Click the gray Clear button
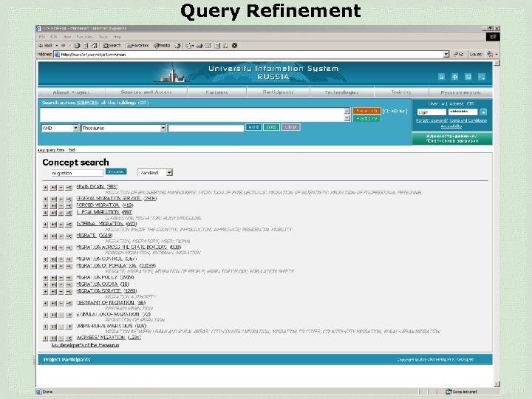The width and height of the screenshot is (532, 399). [x=291, y=127]
